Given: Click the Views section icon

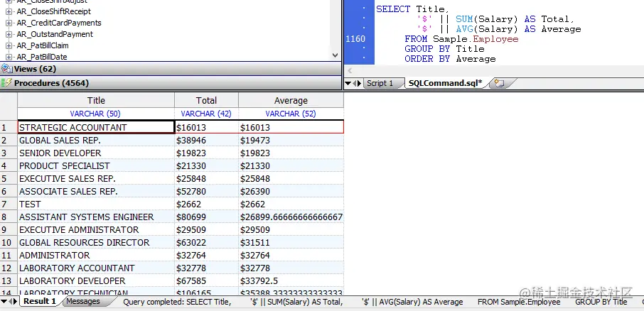Looking at the screenshot, I should [7, 68].
